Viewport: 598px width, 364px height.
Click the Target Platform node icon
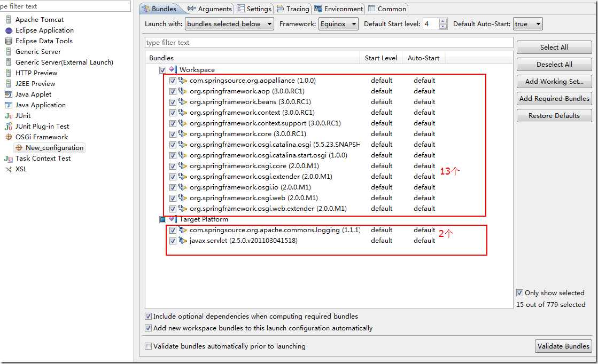click(173, 219)
